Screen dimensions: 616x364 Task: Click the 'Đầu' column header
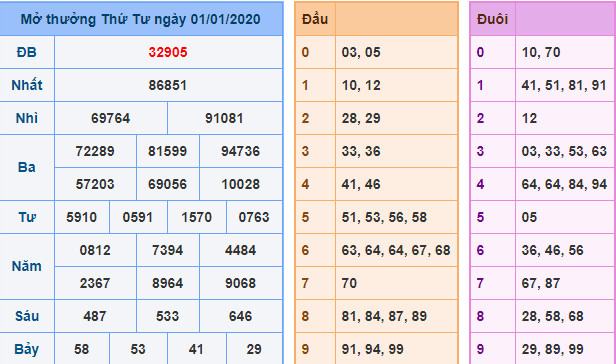click(x=315, y=19)
